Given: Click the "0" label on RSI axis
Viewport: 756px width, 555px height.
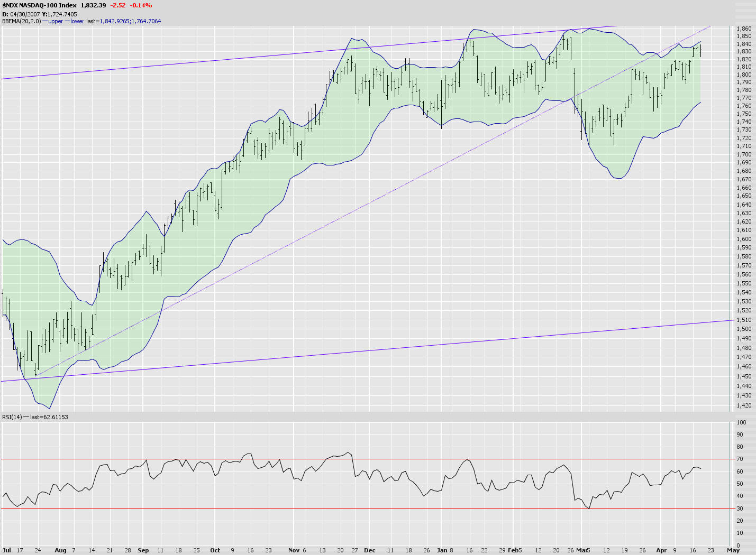Looking at the screenshot, I should point(739,545).
